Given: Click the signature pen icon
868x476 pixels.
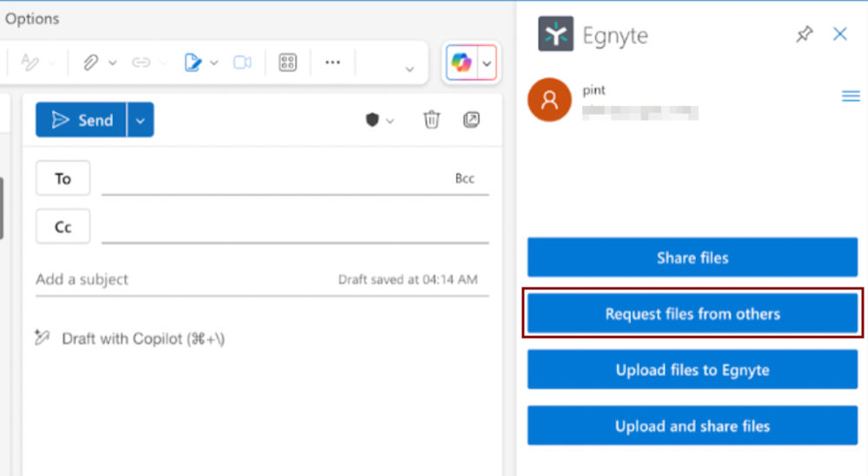Looking at the screenshot, I should tap(193, 63).
